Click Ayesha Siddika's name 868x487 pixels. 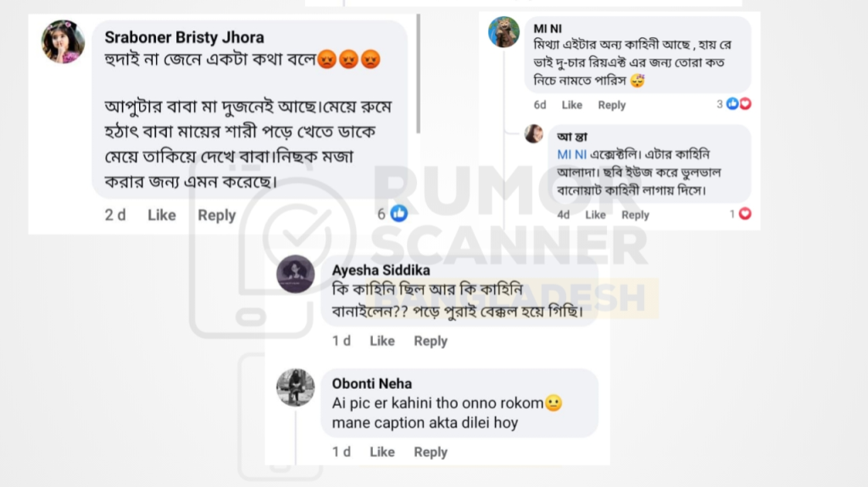381,270
